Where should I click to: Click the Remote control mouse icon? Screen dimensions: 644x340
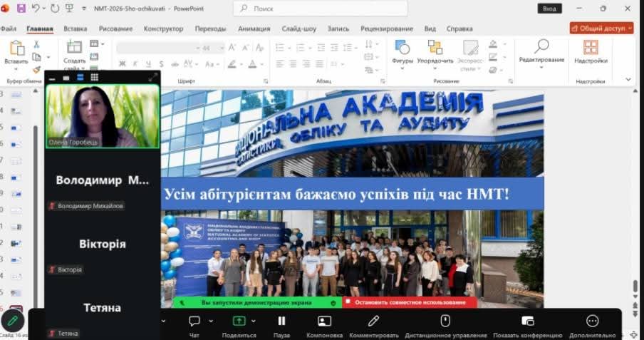click(445, 321)
